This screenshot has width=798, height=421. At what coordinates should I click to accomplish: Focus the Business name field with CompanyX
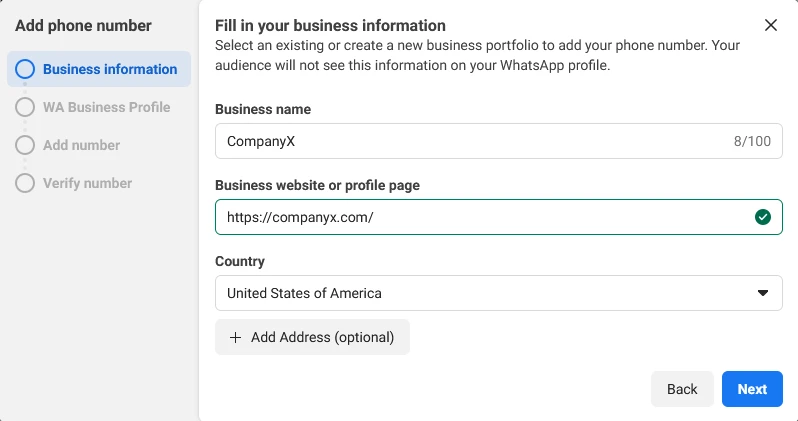click(499, 141)
